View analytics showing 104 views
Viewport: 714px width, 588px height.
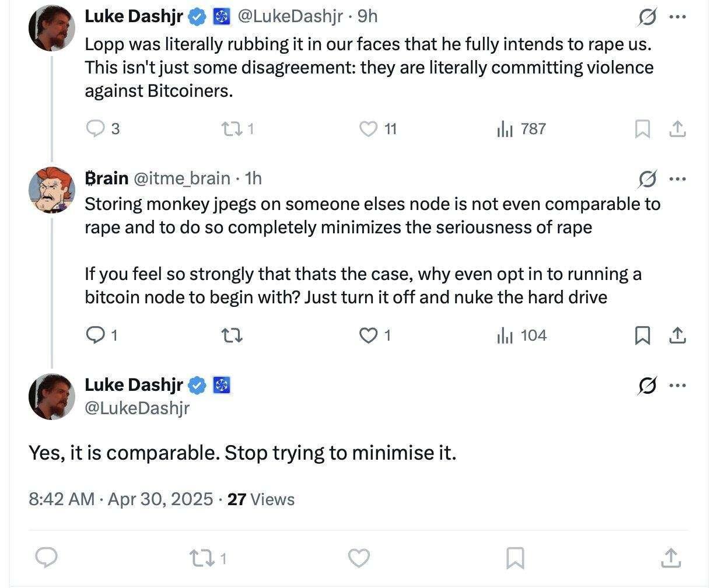[x=521, y=335]
